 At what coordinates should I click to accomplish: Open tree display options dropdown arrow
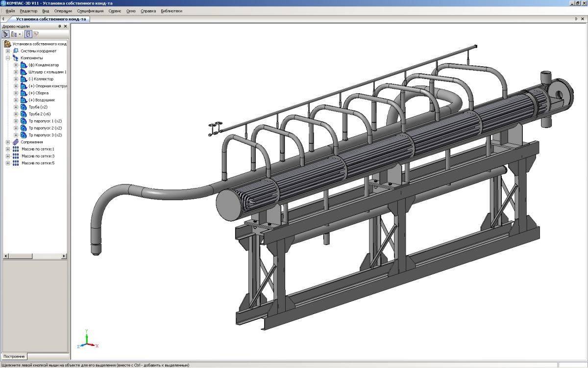(x=20, y=34)
